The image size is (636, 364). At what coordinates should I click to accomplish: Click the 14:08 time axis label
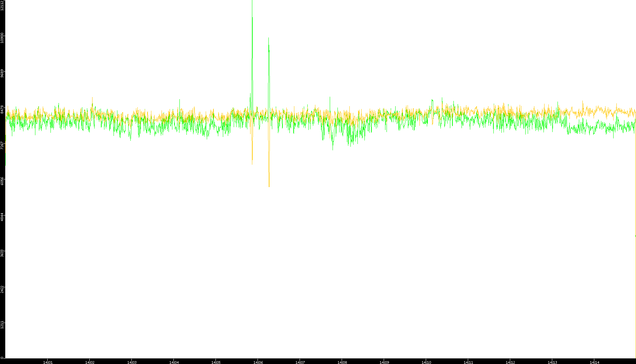342,362
